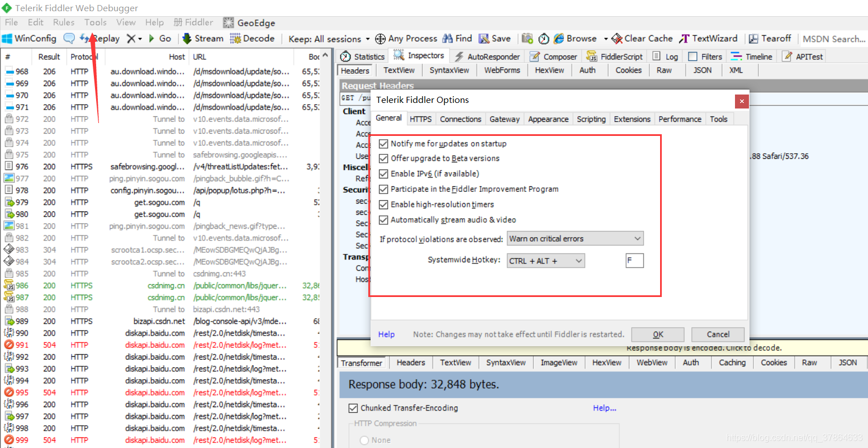The image size is (868, 448).
Task: Toggle Offer upgrade to Beta versions
Action: tap(383, 159)
